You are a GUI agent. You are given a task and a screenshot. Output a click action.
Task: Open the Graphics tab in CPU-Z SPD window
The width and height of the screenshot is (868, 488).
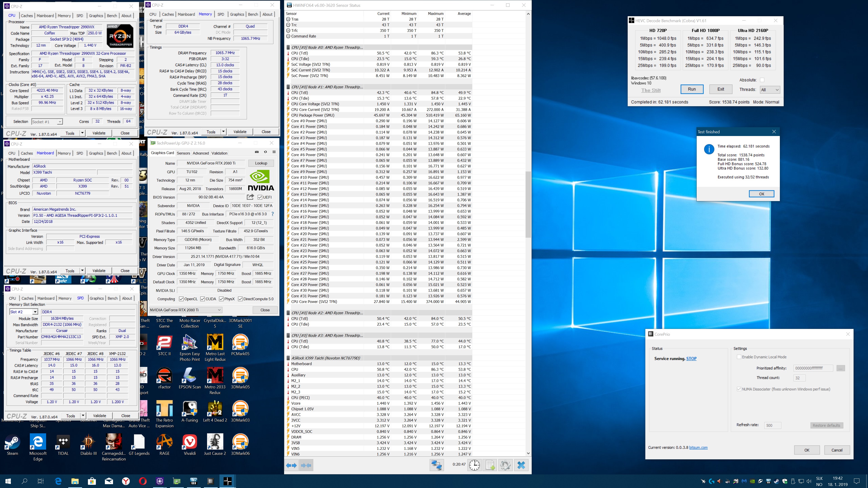point(97,298)
